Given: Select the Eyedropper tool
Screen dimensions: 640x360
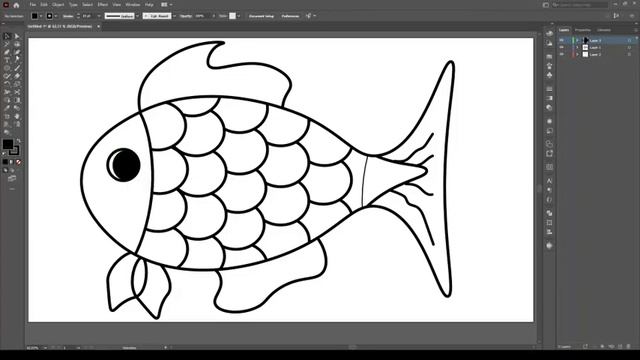Looking at the screenshot, I should point(7,108).
